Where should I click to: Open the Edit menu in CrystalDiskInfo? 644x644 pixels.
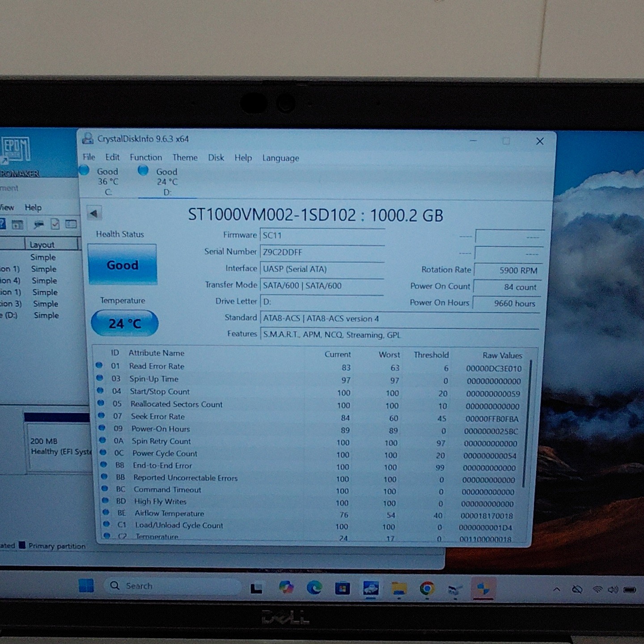point(112,157)
